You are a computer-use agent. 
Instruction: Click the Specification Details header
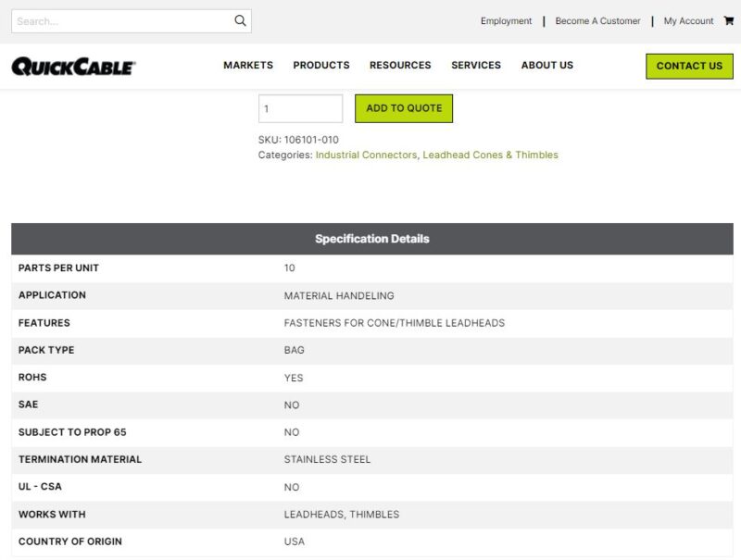click(371, 239)
